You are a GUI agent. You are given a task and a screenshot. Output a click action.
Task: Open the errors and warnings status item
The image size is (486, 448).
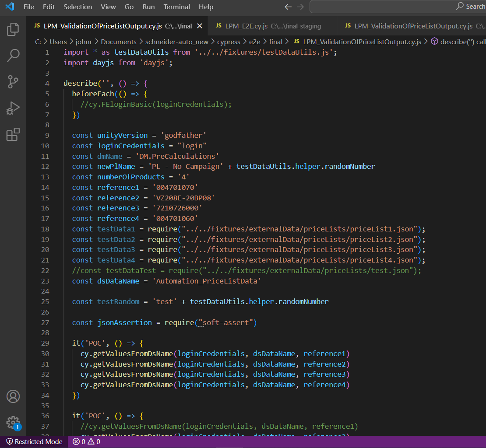click(87, 442)
